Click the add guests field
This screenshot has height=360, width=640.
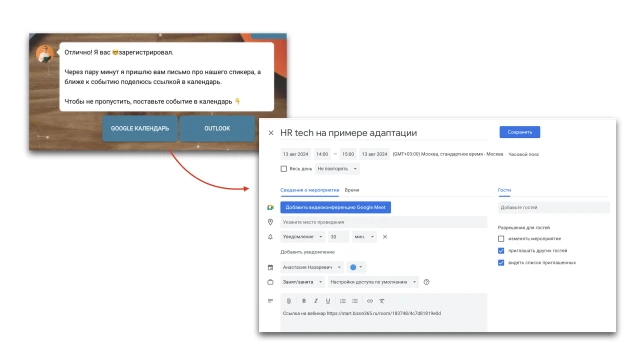(x=553, y=207)
